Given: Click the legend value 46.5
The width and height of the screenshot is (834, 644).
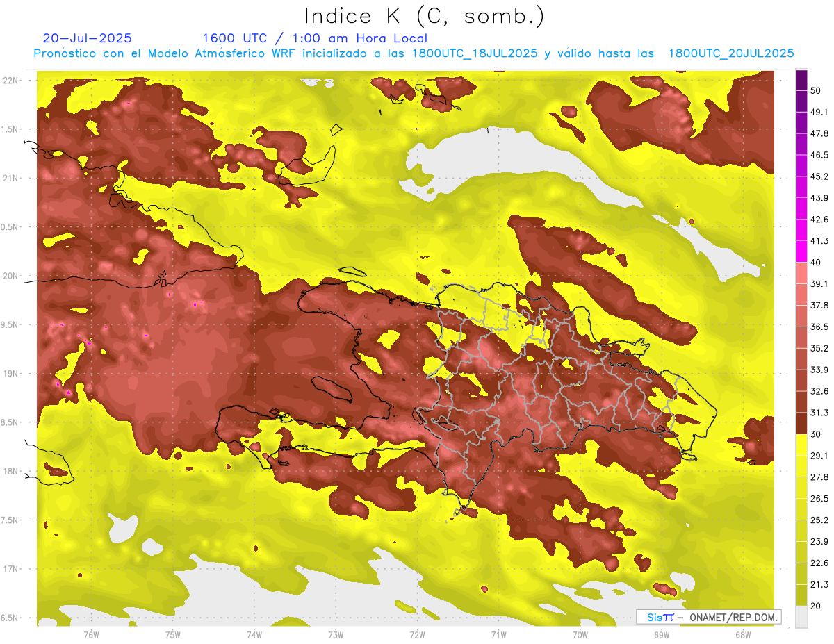Looking at the screenshot, I should (x=819, y=155).
